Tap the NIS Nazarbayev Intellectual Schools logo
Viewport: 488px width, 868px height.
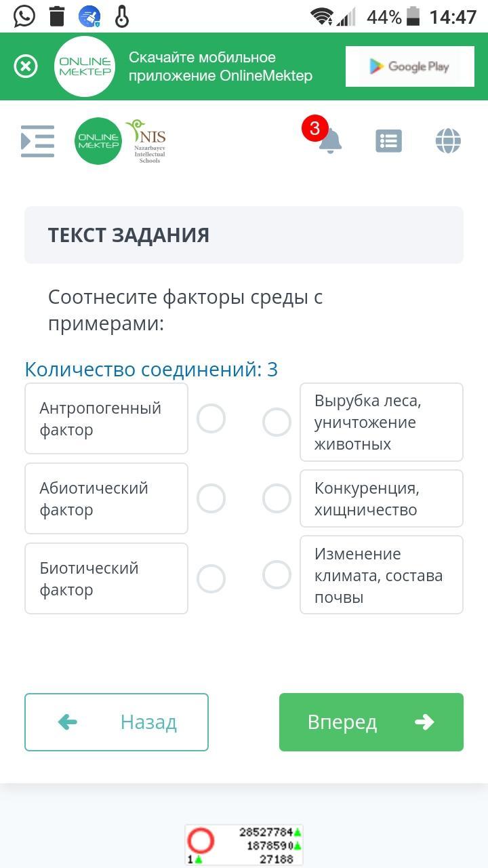(x=146, y=141)
